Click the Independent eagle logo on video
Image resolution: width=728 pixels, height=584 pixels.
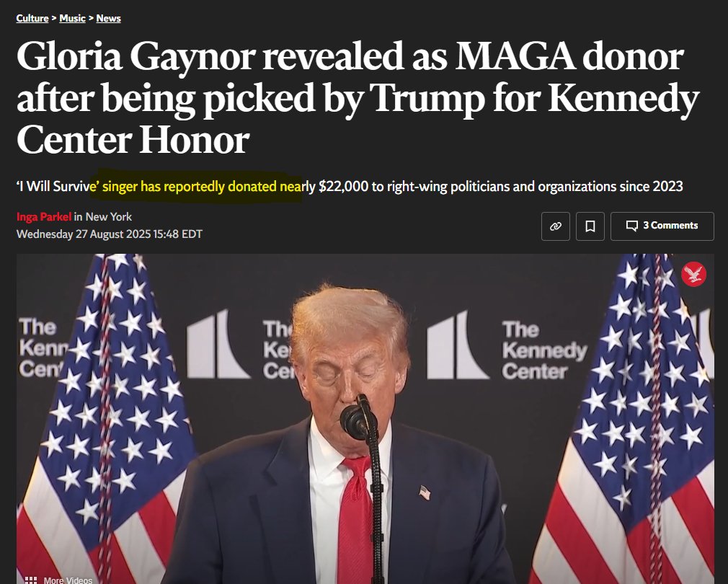693,275
